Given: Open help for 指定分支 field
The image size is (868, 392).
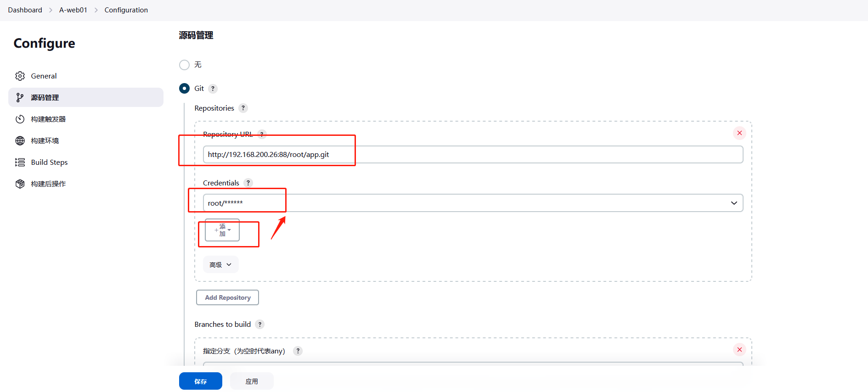Looking at the screenshot, I should click(298, 351).
